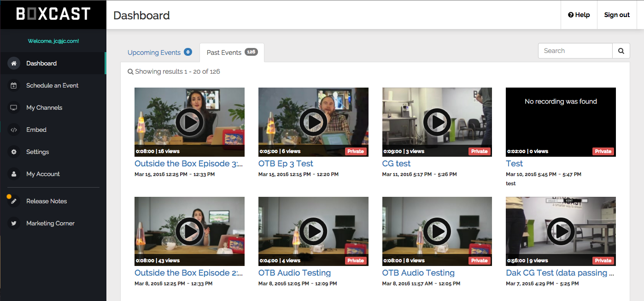Image resolution: width=644 pixels, height=301 pixels.
Task: Click the Help question mark icon
Action: 571,14
